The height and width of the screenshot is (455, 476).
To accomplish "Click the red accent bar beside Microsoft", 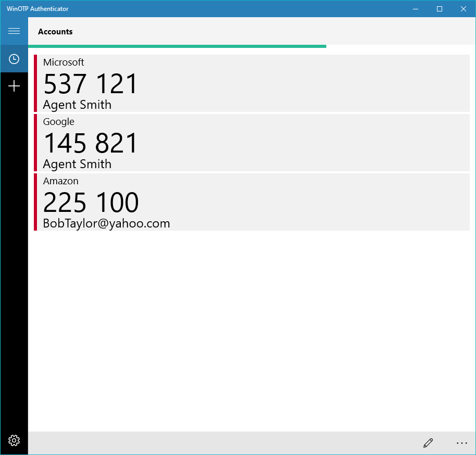I will (36, 83).
